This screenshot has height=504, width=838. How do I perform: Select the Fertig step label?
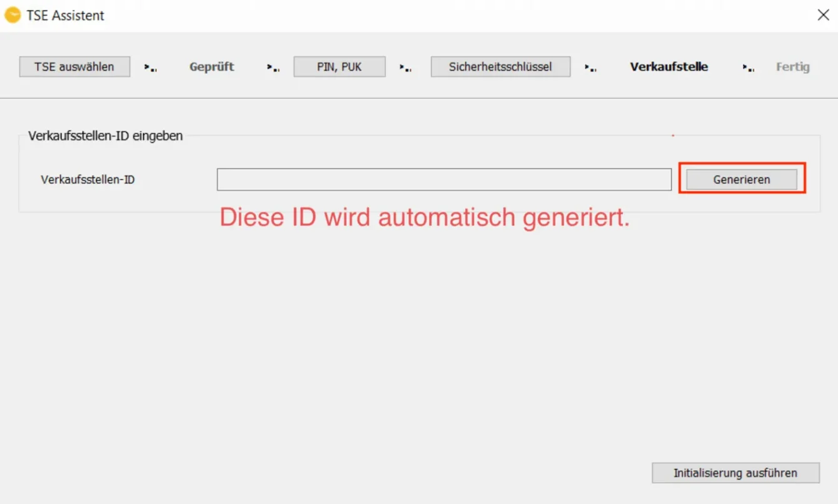click(x=793, y=67)
